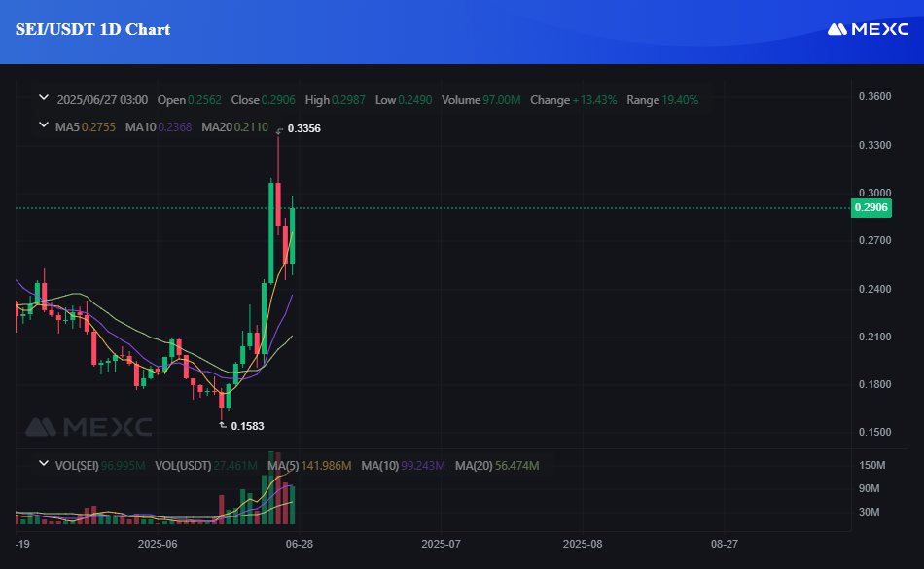
Task: Click the 0.1583 low price marker
Action: click(247, 426)
